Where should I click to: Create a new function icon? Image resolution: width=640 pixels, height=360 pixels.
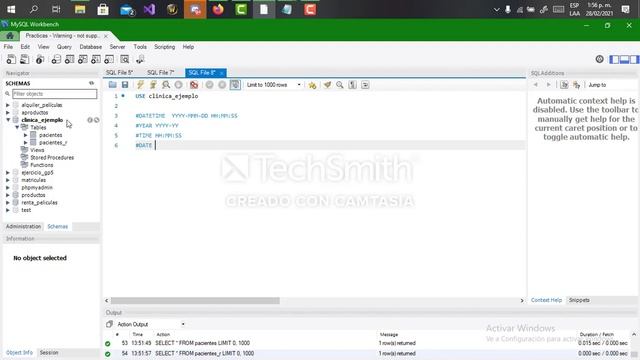109,59
